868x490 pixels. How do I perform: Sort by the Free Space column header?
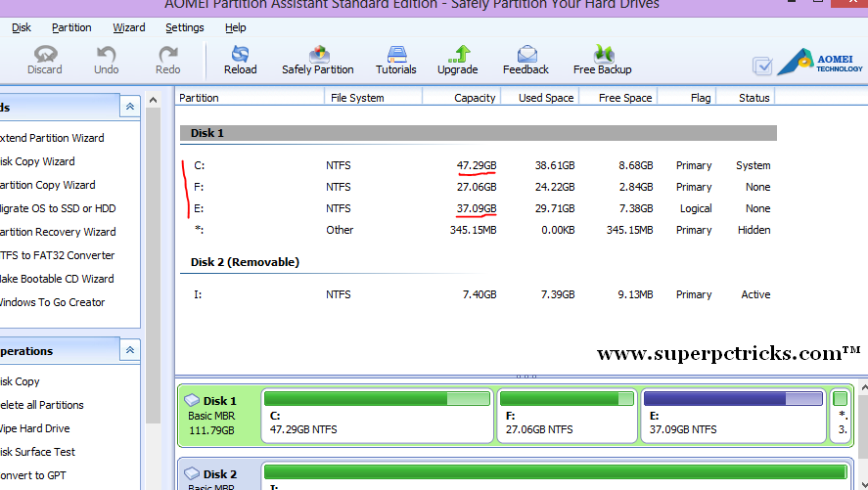click(x=617, y=98)
